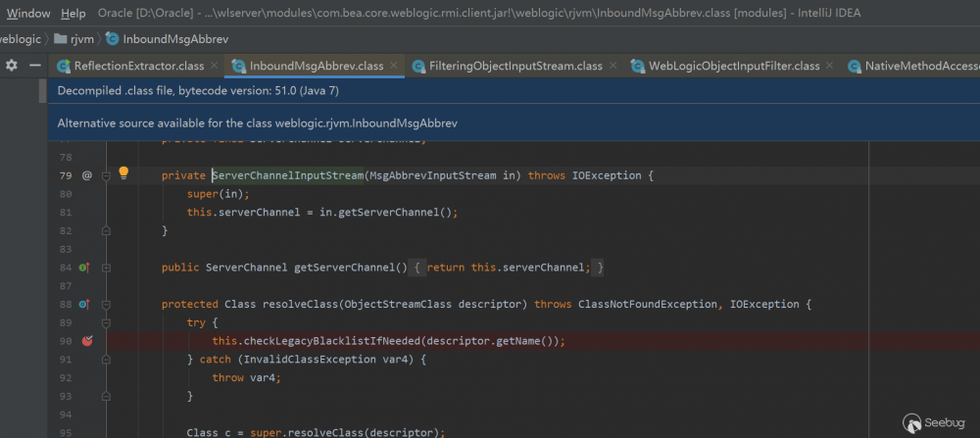Click ClassNotFoundException in throws clause
The image size is (980, 438).
tap(647, 305)
